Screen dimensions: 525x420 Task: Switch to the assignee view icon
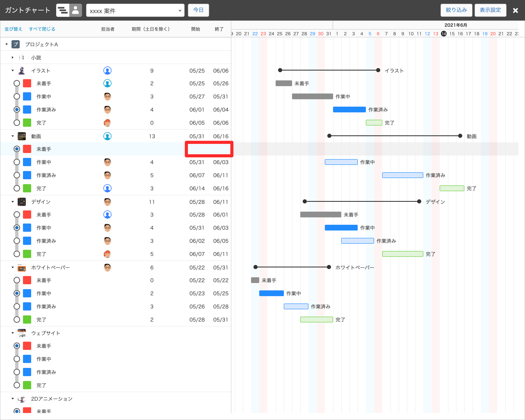76,10
